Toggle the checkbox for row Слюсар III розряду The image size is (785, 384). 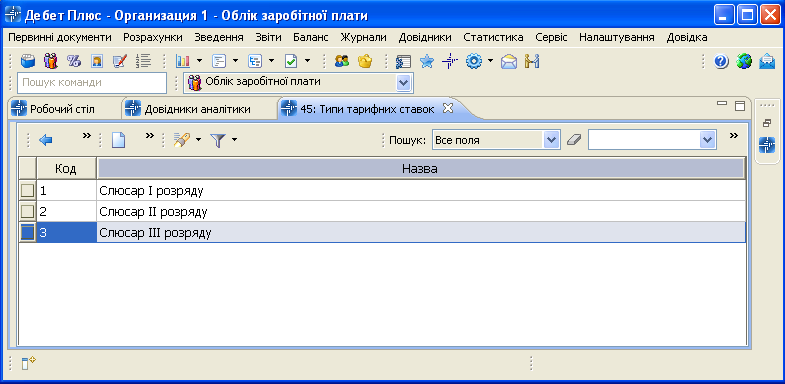coord(28,232)
